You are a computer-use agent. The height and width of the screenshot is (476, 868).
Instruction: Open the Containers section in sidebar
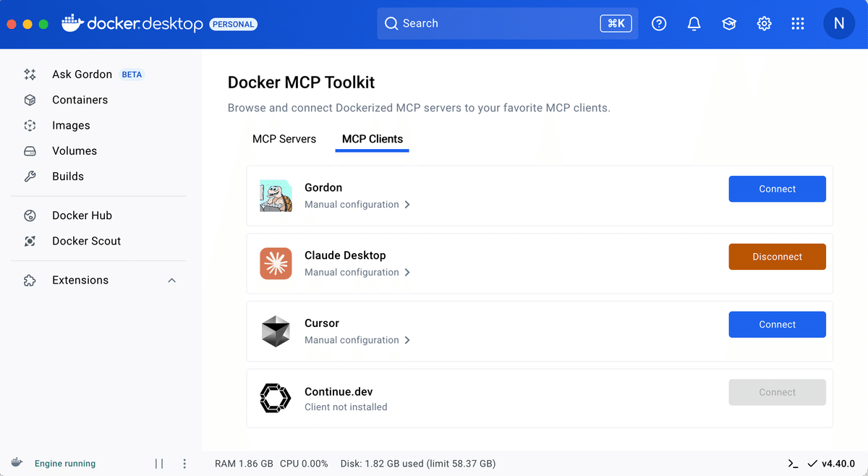coord(80,99)
